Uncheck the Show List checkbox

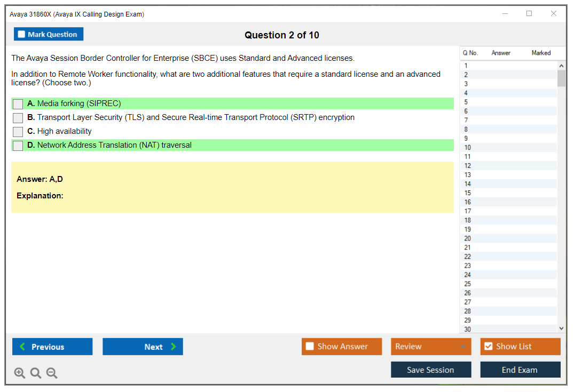point(488,347)
